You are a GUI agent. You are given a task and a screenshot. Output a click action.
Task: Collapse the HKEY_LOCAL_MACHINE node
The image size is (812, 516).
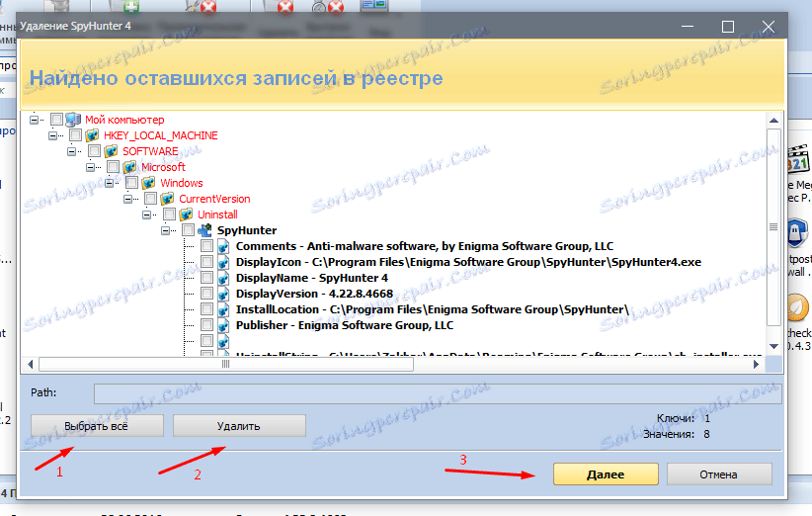pos(52,135)
